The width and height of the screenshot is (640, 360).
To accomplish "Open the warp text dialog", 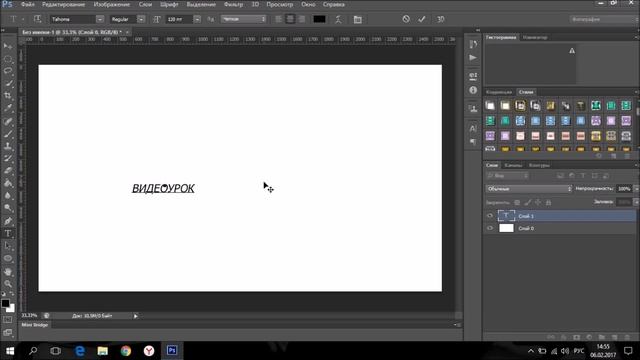I will (x=338, y=19).
